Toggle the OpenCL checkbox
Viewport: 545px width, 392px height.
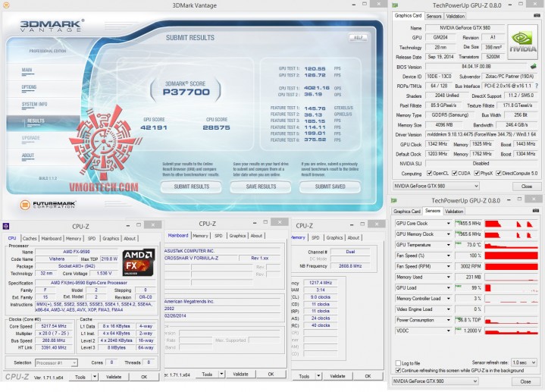429,173
